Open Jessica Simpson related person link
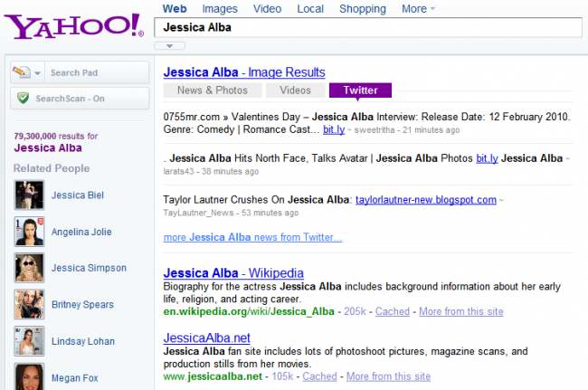The height and width of the screenshot is (390, 588). (89, 268)
